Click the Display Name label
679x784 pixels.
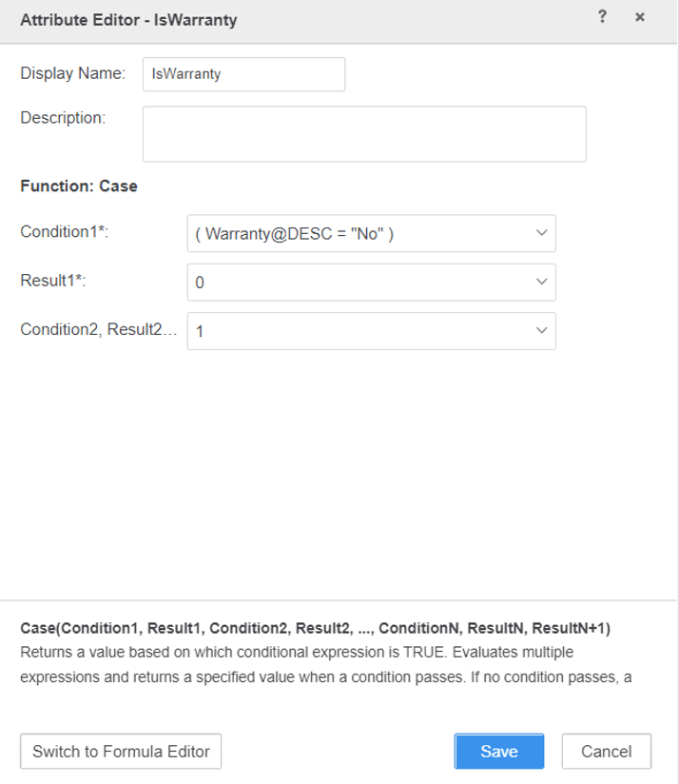tap(72, 73)
